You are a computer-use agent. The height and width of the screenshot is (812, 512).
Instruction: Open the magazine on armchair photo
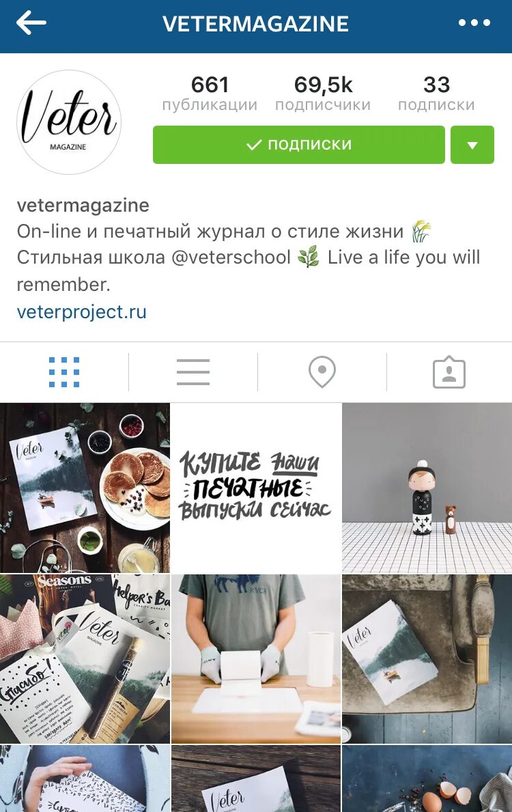(427, 659)
